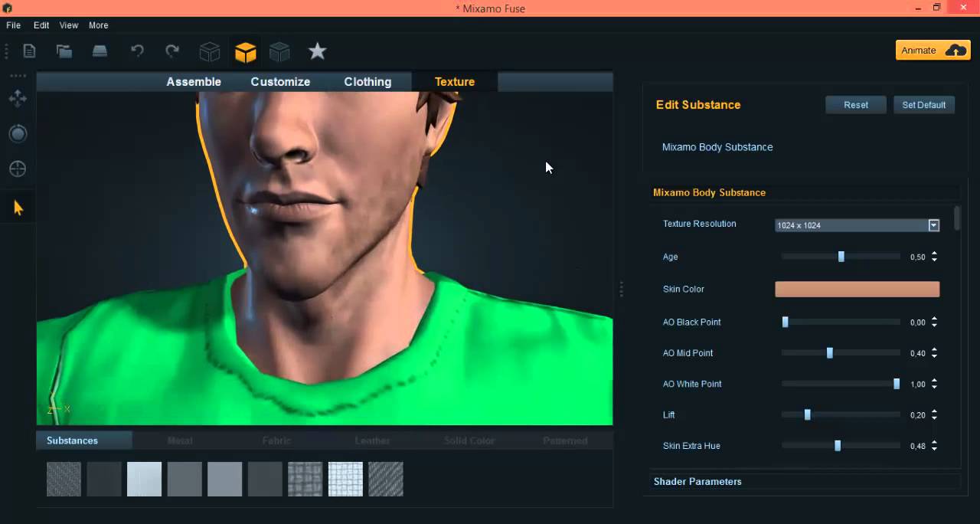The height and width of the screenshot is (524, 980).
Task: Click the Mixamo Body Substance name text
Action: (x=717, y=147)
